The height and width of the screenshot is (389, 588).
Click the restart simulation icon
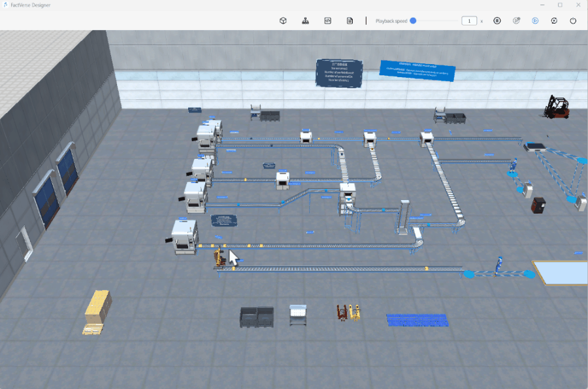(x=554, y=20)
